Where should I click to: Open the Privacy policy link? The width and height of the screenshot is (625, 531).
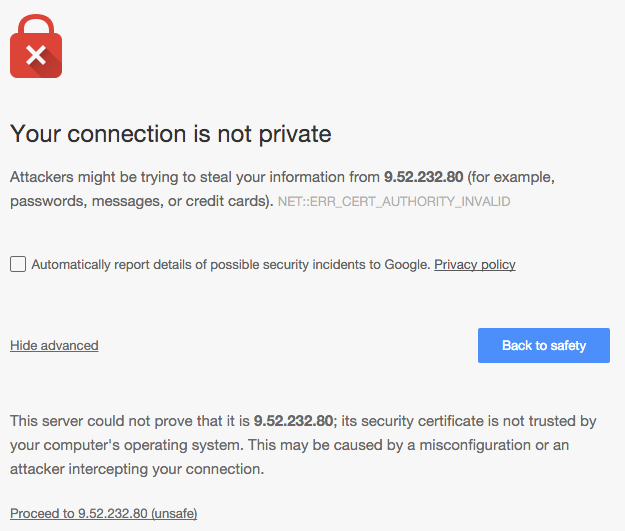click(474, 265)
